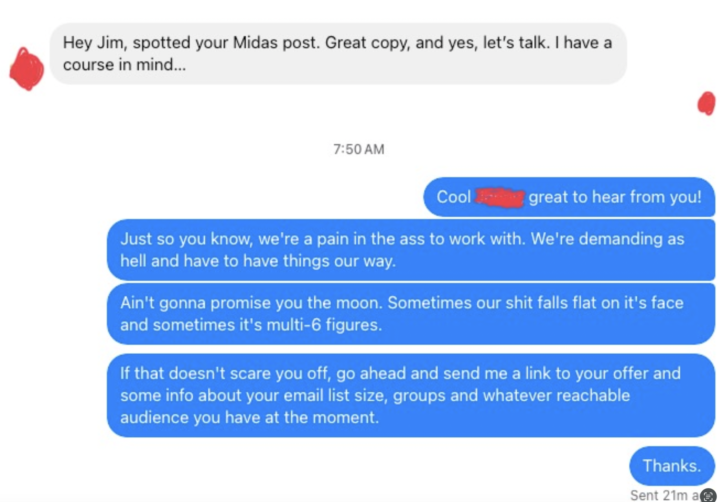Click the red scribble covering the name
The height and width of the screenshot is (502, 720).
499,198
